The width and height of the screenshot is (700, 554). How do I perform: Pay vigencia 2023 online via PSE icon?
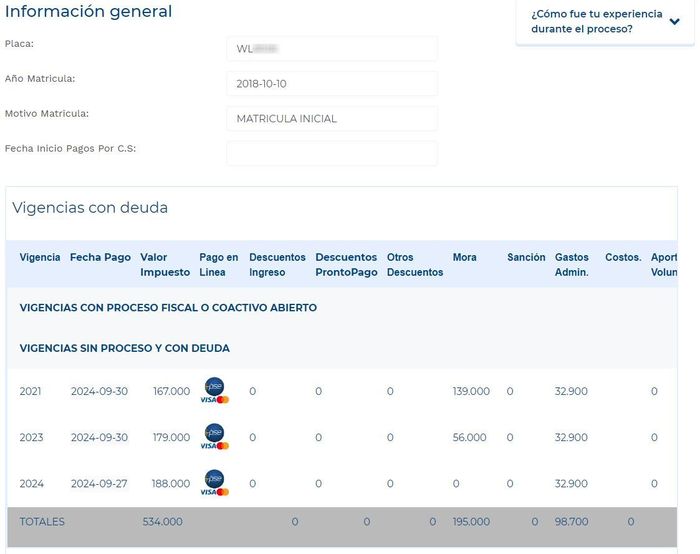pos(214,437)
